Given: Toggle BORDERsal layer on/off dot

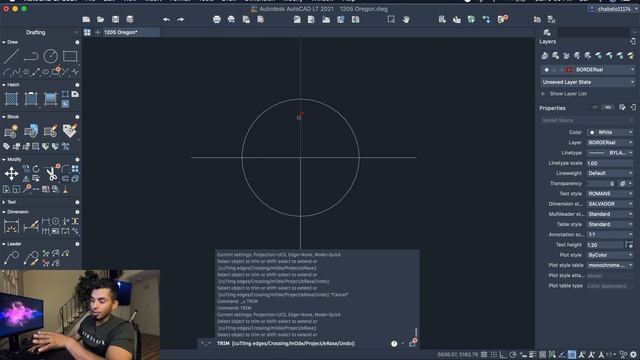Looking at the screenshot, I should pos(547,70).
